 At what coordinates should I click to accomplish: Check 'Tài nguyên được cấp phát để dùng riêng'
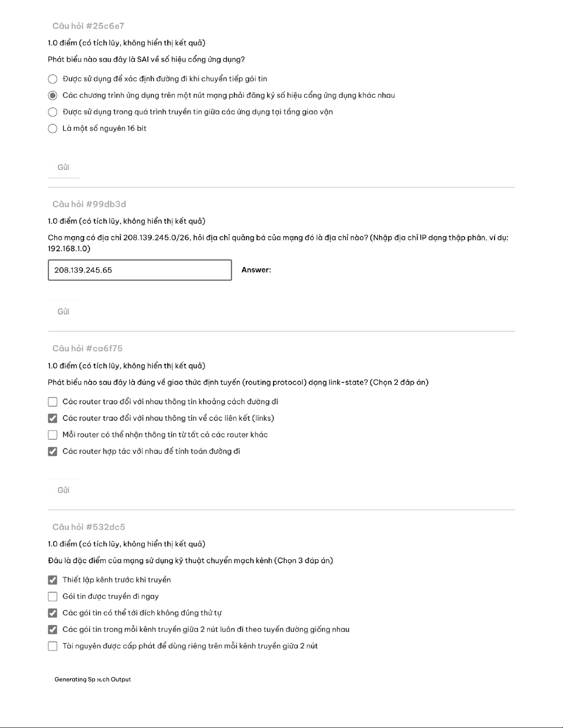[x=53, y=646]
